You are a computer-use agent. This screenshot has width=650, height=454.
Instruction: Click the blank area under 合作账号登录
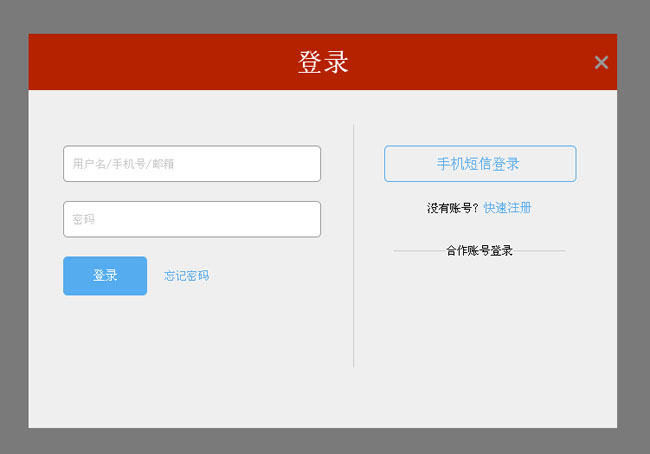[479, 320]
